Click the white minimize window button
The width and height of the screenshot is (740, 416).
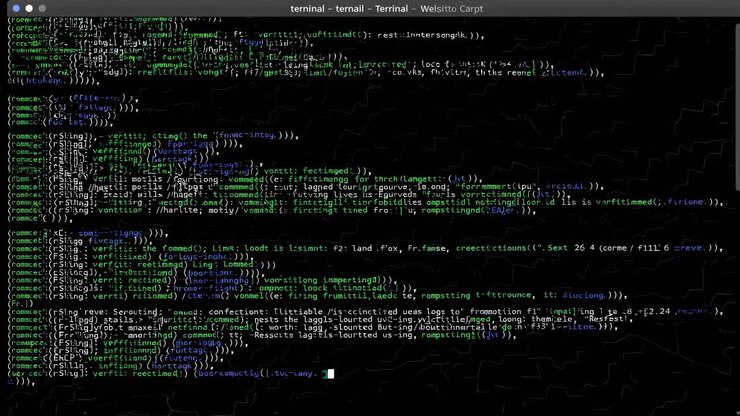point(29,8)
